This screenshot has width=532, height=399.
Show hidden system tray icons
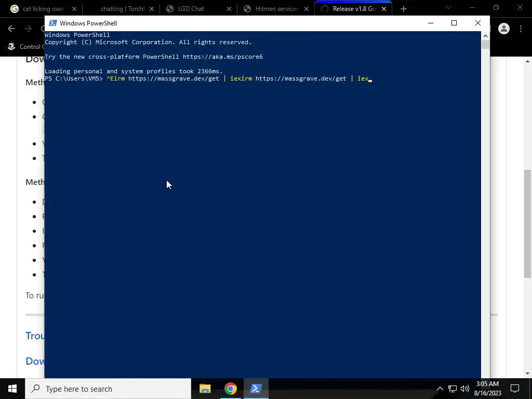point(440,389)
